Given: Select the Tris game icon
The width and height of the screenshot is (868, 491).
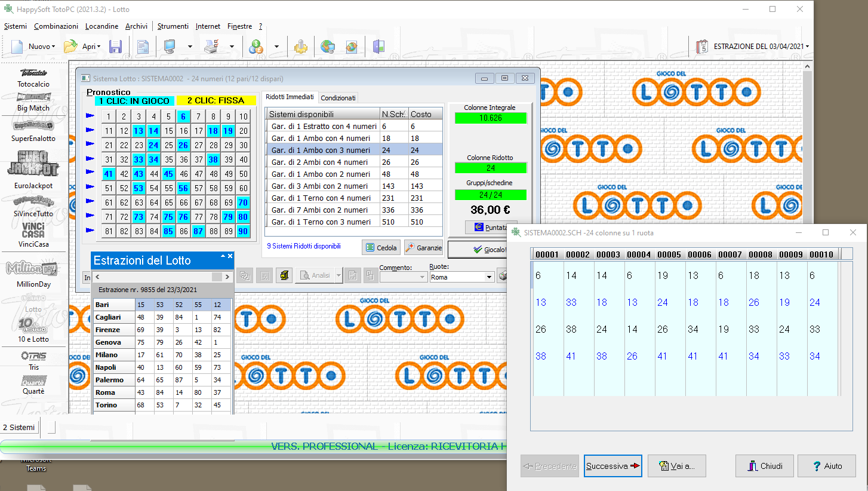Looking at the screenshot, I should (33, 361).
